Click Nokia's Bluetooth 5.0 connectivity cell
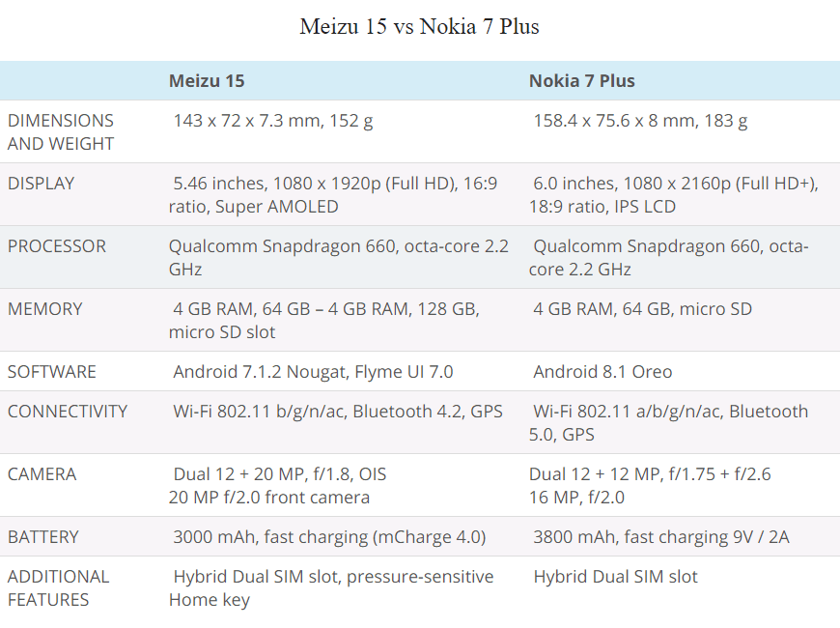This screenshot has height=628, width=840. [670, 423]
